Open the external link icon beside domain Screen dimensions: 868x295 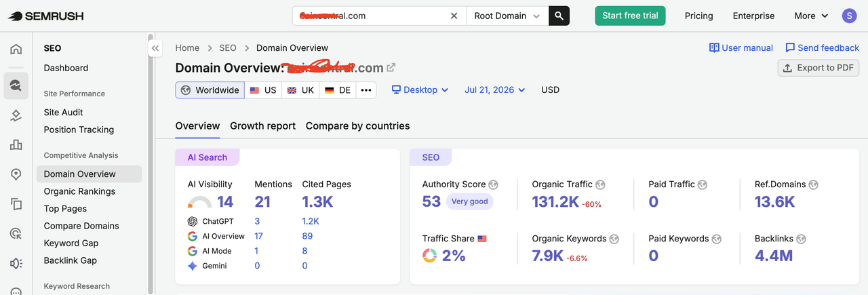click(x=391, y=68)
